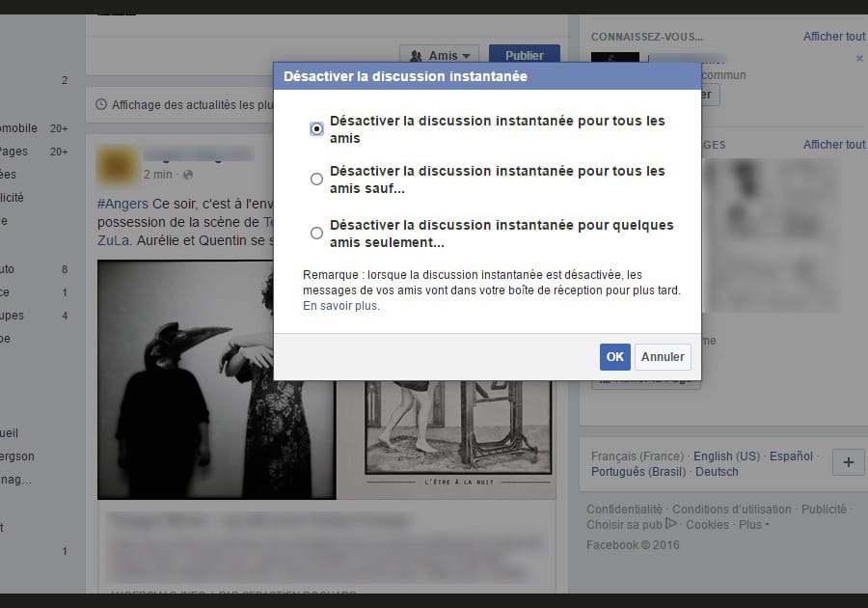
Task: Select 'Désactiver pour tous les amis' radio option
Action: 316,129
